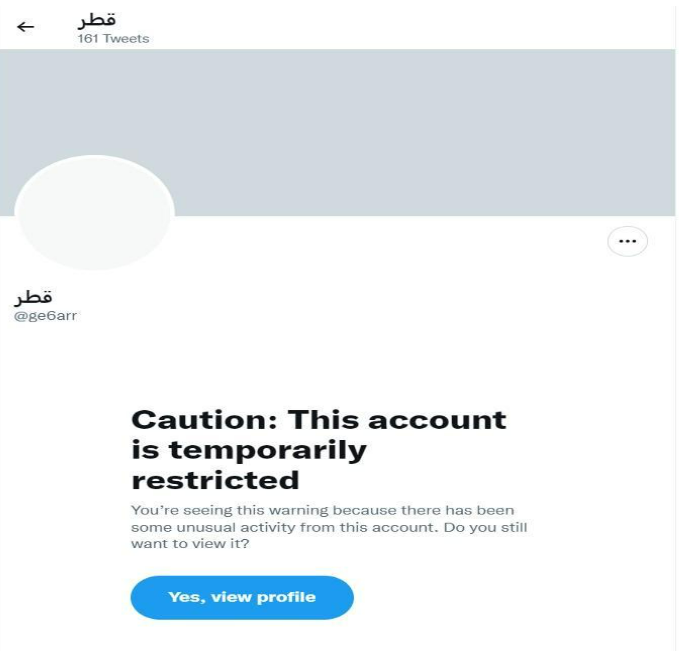Image resolution: width=679 pixels, height=655 pixels.
Task: Select the @ge6arr username handle
Action: (x=45, y=316)
